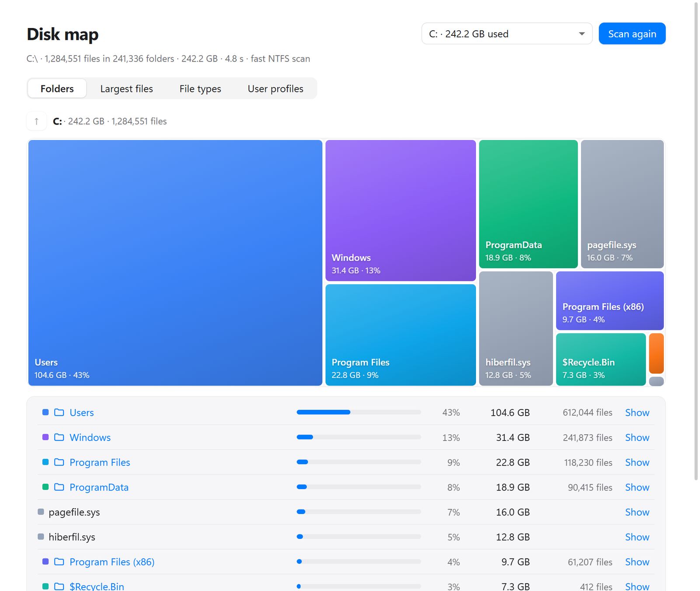
Task: Select the Windows treemap block
Action: pyautogui.click(x=401, y=210)
